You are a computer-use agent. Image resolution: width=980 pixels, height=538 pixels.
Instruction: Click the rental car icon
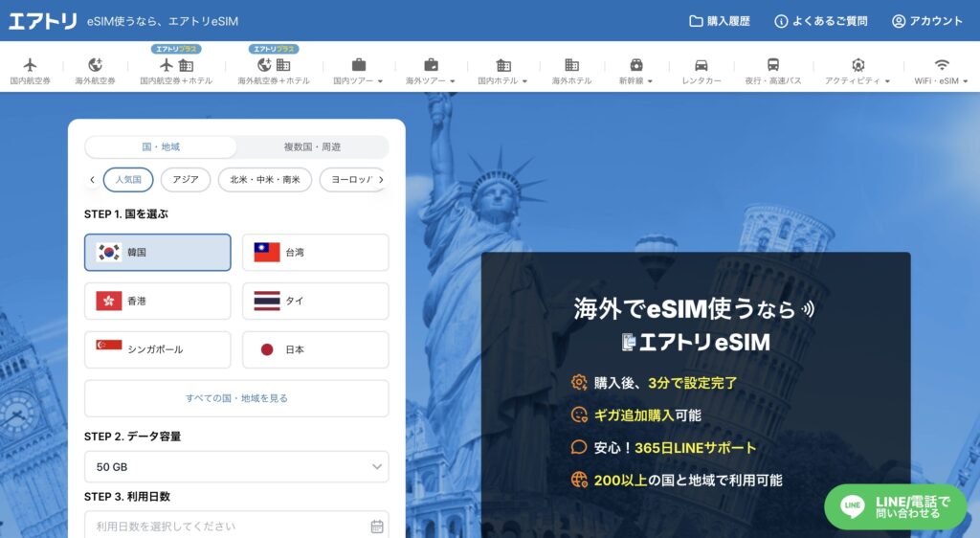[x=701, y=65]
